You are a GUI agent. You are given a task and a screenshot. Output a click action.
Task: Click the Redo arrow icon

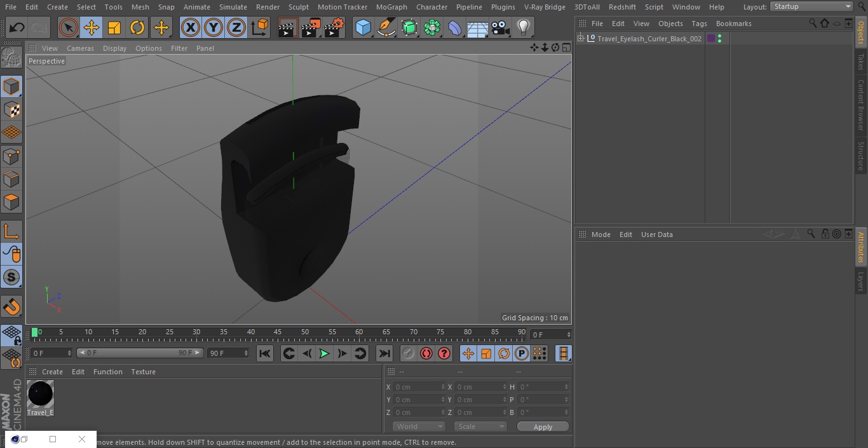point(40,28)
